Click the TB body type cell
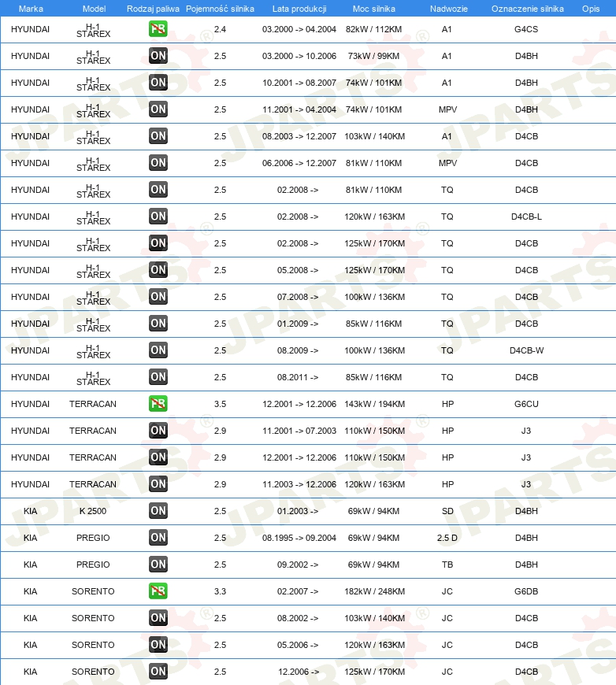Viewport: 616px width, 685px height. (447, 565)
